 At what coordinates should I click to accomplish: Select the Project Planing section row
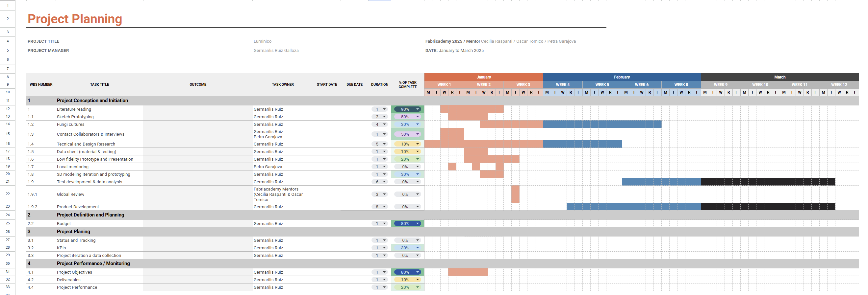pos(443,231)
